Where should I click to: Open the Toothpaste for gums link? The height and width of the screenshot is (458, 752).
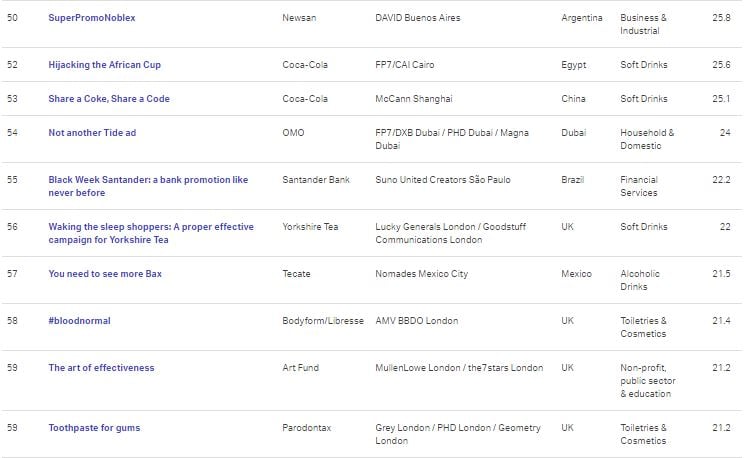94,428
